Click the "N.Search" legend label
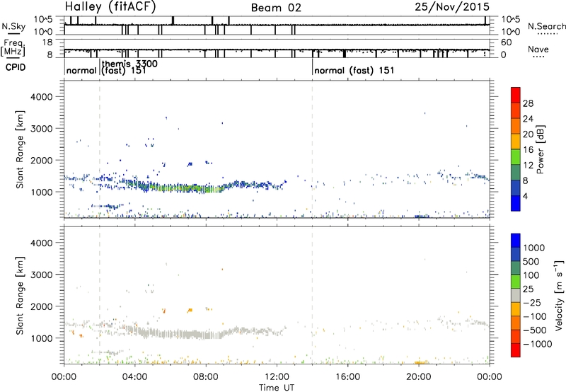Viewport: 566px width, 392px height. (546, 26)
